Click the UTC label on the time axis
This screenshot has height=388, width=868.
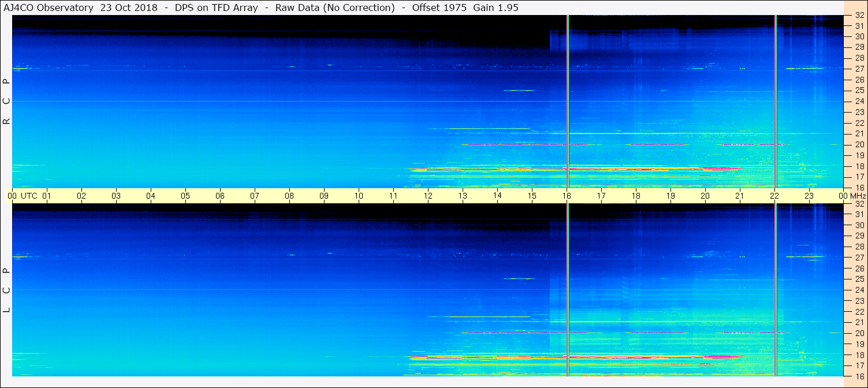tap(29, 196)
